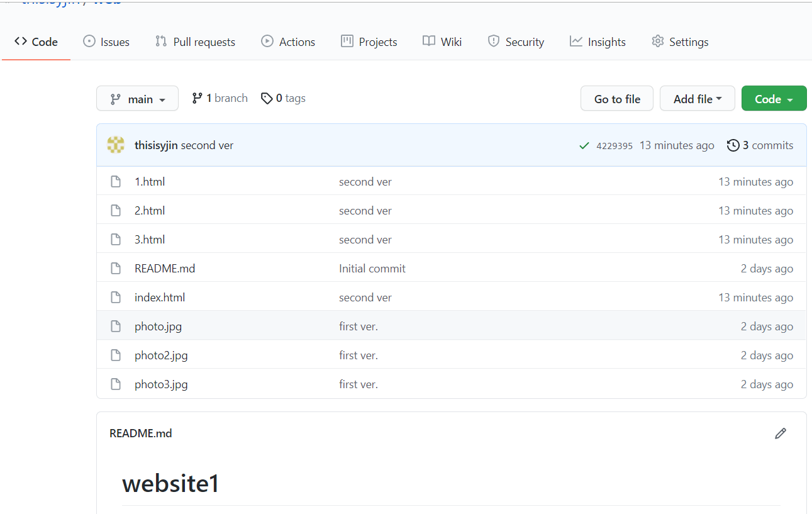Open 'second ver' commit for 3.html
Image resolution: width=812 pixels, height=514 pixels.
365,240
